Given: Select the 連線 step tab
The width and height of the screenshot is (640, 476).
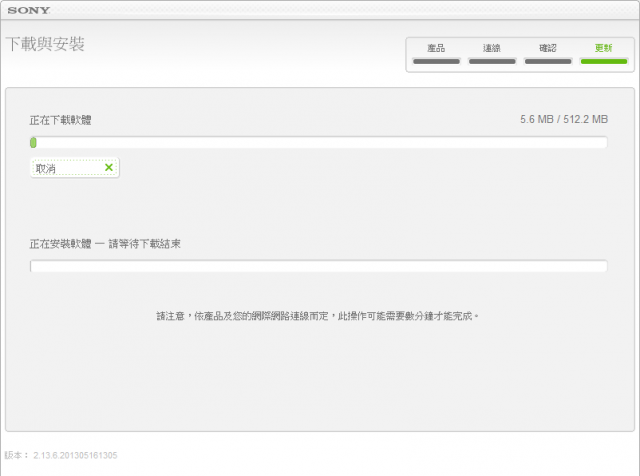Looking at the screenshot, I should coord(492,54).
